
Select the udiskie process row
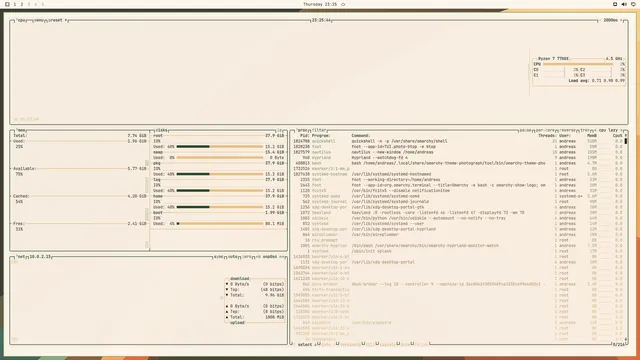458,218
